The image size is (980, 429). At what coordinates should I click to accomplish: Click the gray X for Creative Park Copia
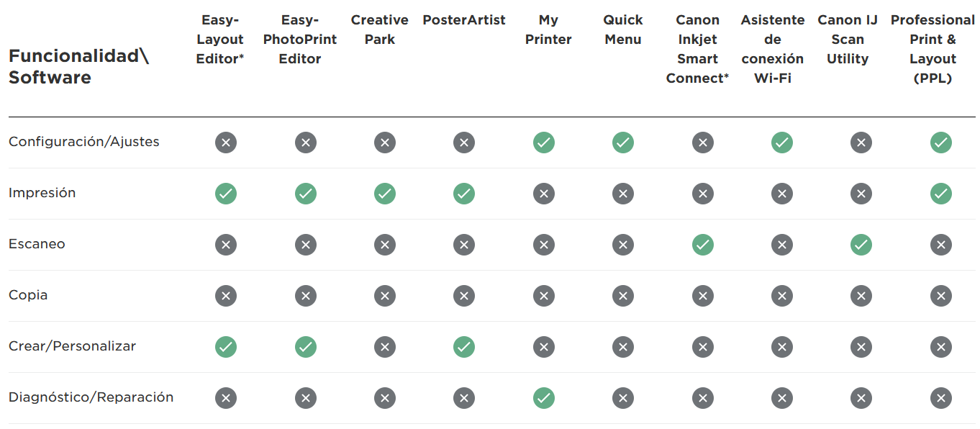[385, 296]
